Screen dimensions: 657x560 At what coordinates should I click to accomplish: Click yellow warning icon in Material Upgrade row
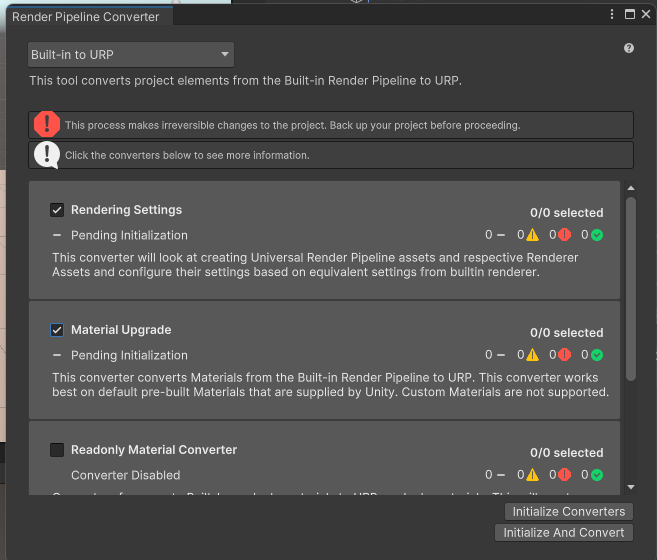533,355
